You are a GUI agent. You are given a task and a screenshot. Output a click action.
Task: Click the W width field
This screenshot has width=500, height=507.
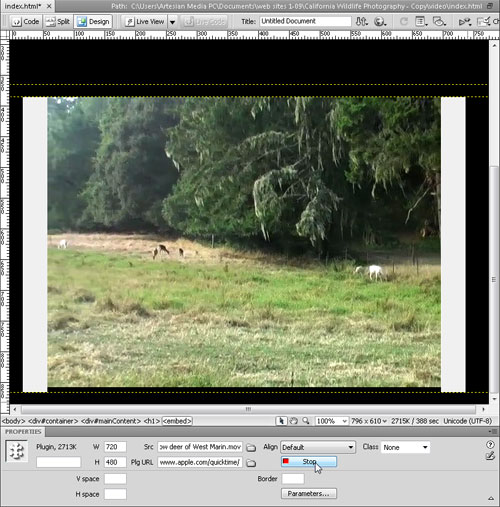(x=115, y=447)
